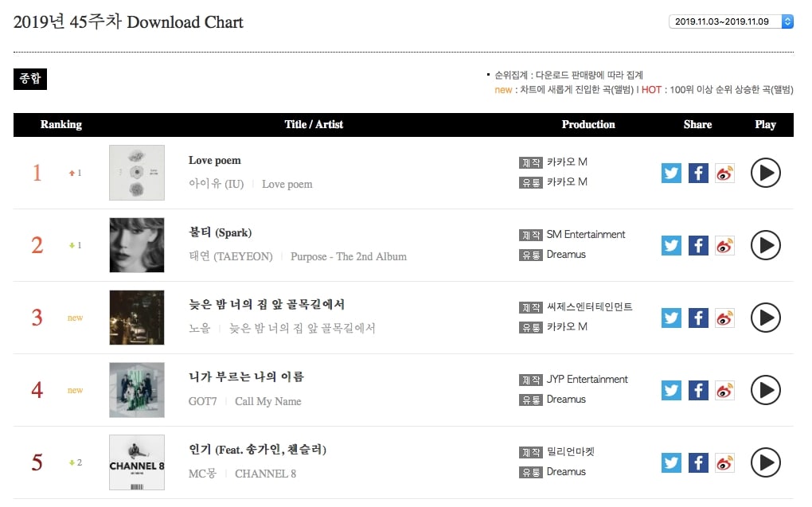812x507 pixels.
Task: Share 불티 (Spark) on Facebook
Action: coord(698,245)
